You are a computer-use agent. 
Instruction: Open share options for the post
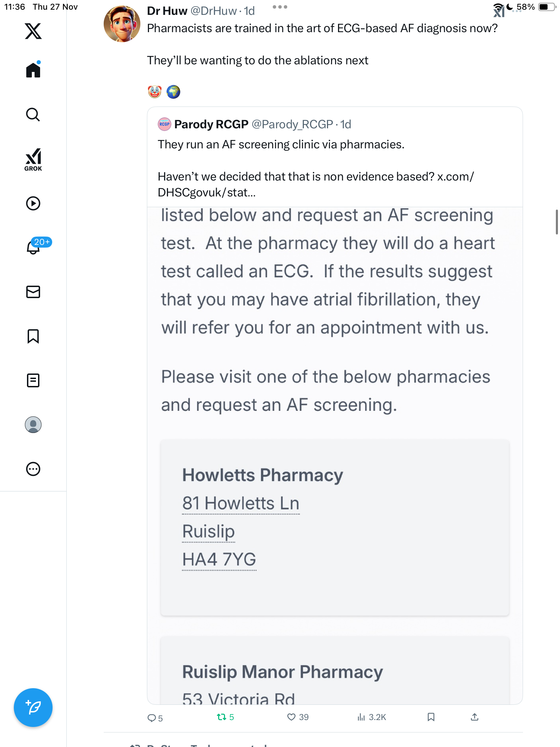coord(475,717)
